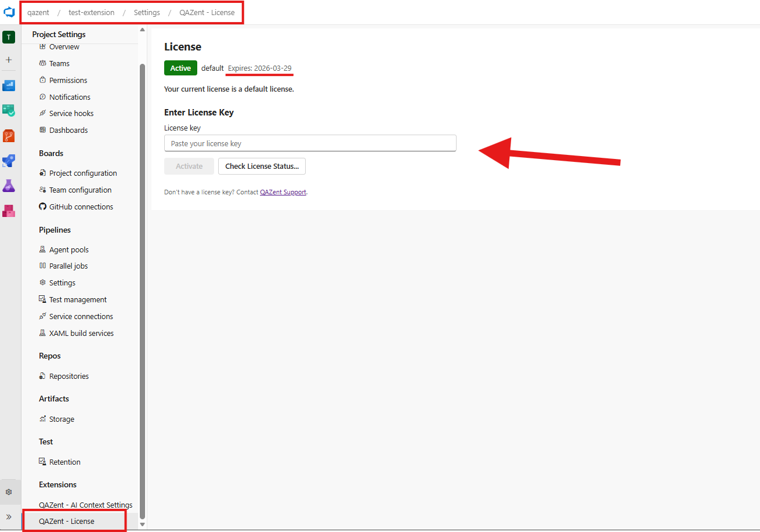Create new item with the plus icon

pyautogui.click(x=9, y=60)
